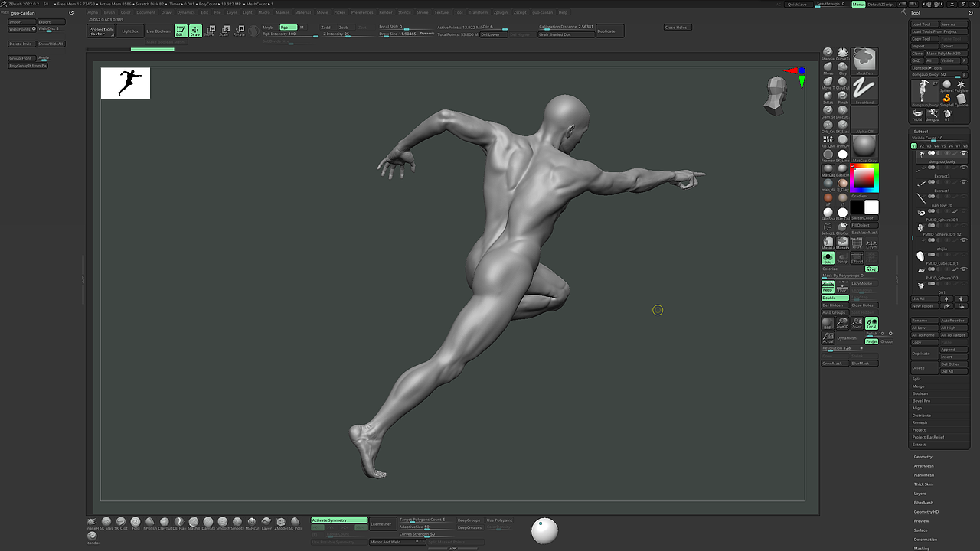980x551 pixels.
Task: Choose the Flat Color material sphere
Action: tap(842, 213)
